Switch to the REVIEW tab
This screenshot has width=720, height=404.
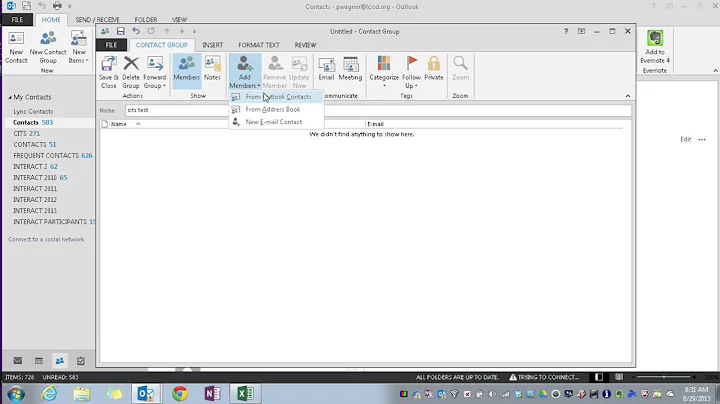[305, 45]
